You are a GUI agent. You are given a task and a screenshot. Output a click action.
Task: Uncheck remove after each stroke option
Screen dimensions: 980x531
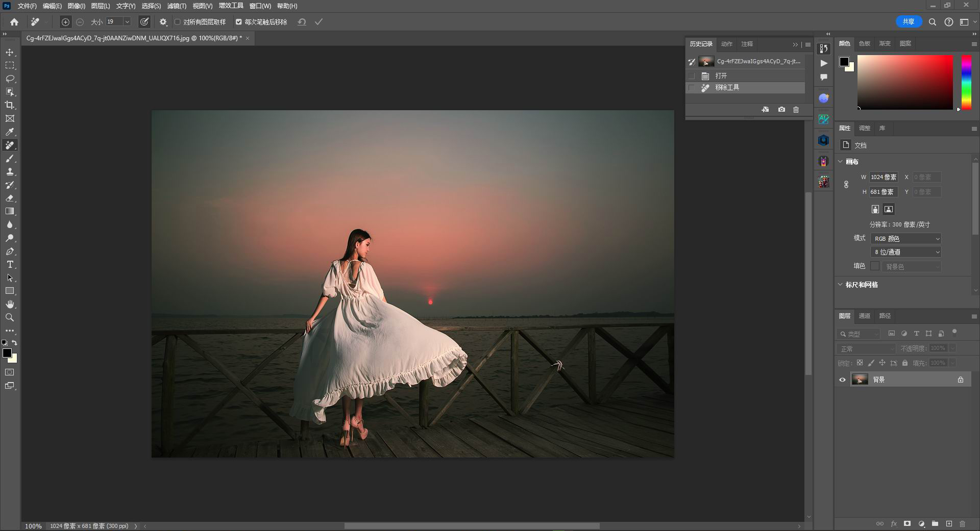[238, 22]
